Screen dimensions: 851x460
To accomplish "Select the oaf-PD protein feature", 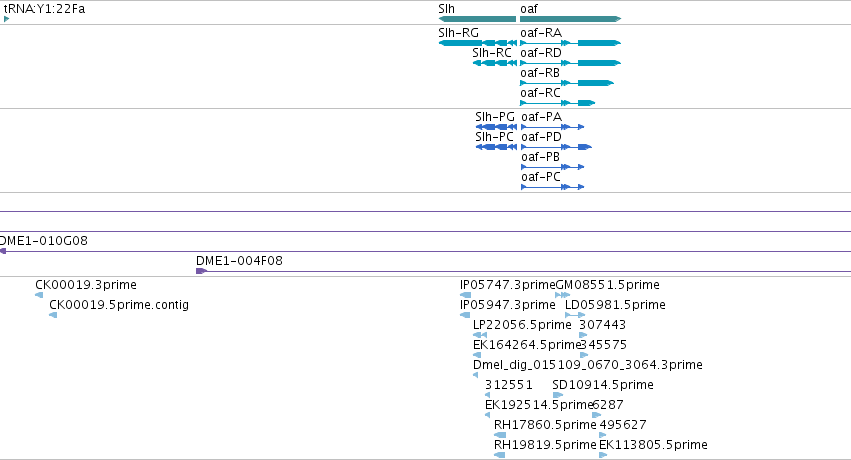I will (556, 147).
